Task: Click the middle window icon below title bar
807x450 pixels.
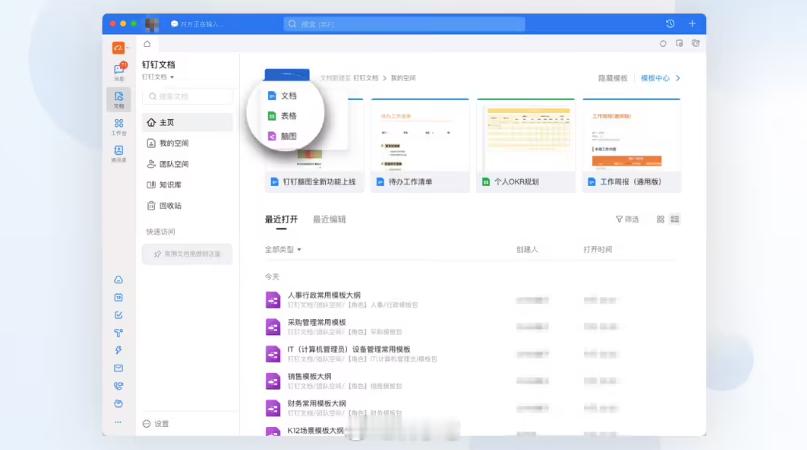Action: click(x=679, y=44)
